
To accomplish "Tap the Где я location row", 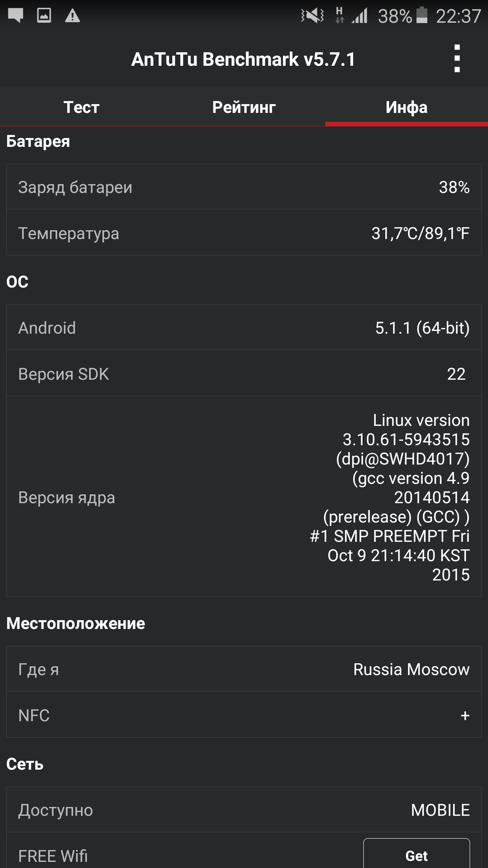I will point(244,669).
